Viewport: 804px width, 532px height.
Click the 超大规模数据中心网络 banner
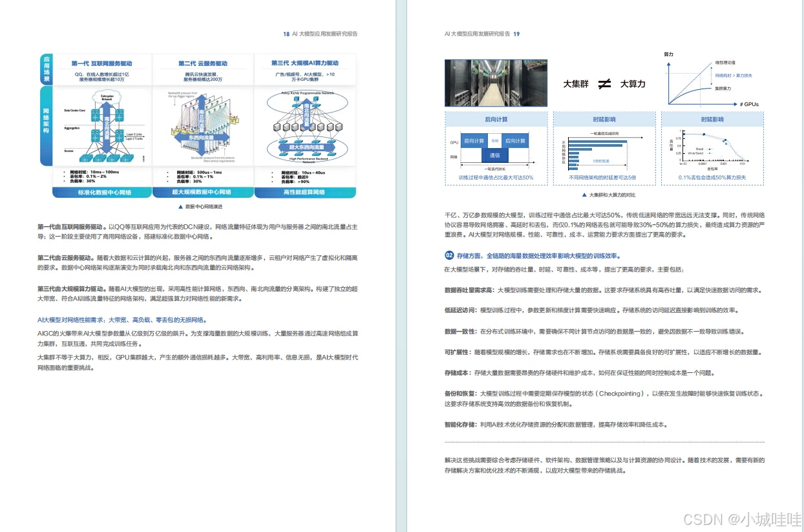[202, 193]
